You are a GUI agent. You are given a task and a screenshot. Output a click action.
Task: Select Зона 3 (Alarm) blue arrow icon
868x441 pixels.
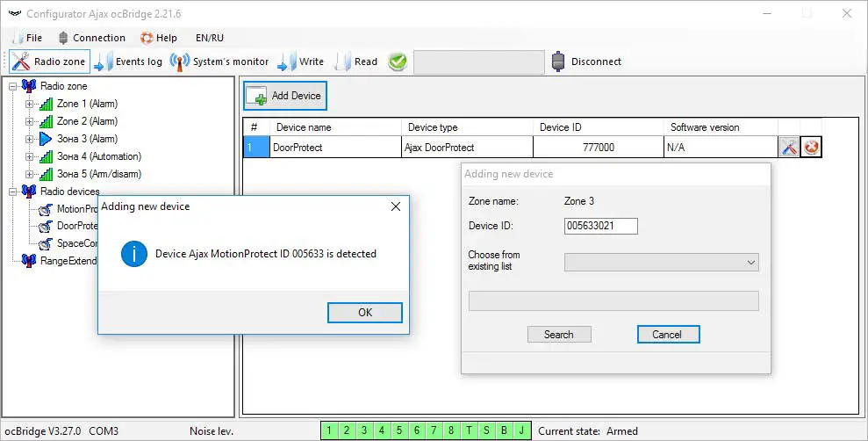click(x=46, y=139)
